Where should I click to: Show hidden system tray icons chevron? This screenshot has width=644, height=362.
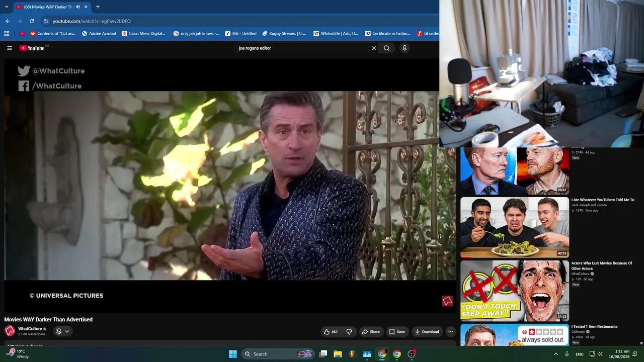click(x=556, y=354)
